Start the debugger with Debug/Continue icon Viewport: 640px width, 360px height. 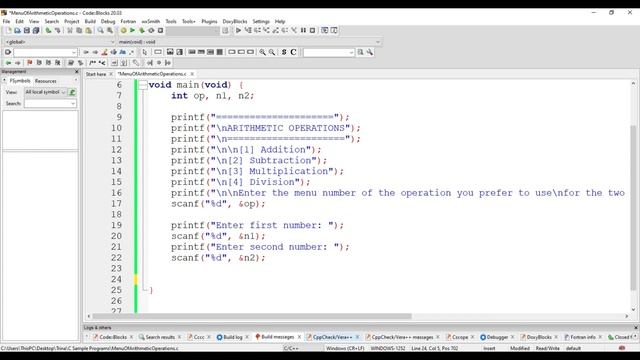click(x=238, y=31)
